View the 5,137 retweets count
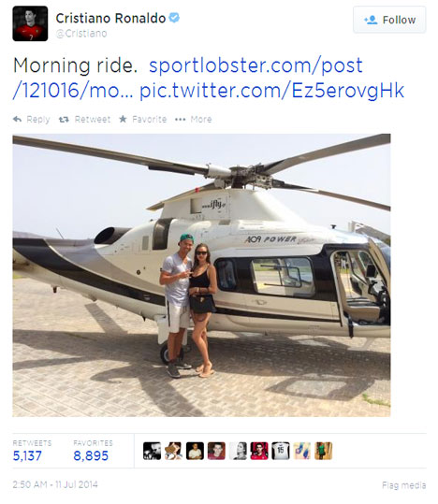 pyautogui.click(x=27, y=455)
